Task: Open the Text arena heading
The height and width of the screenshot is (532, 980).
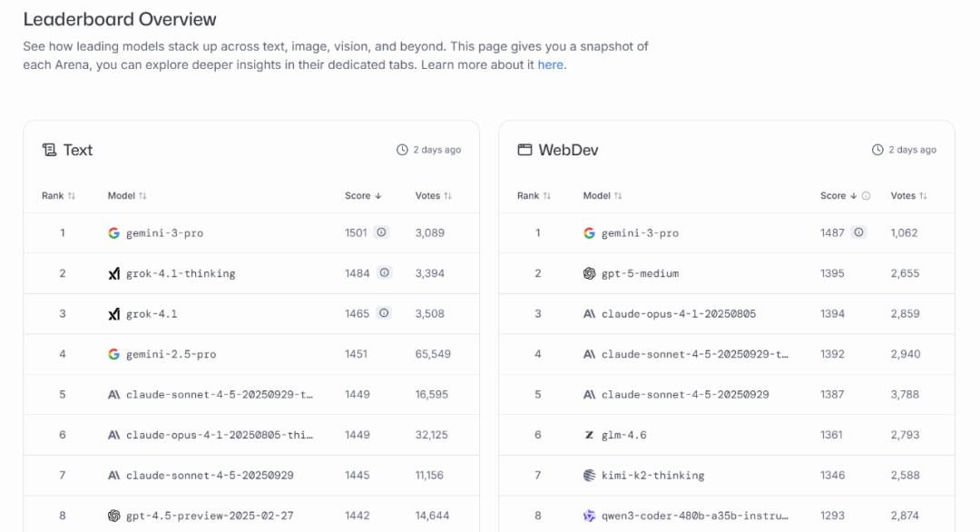Action: pos(77,150)
